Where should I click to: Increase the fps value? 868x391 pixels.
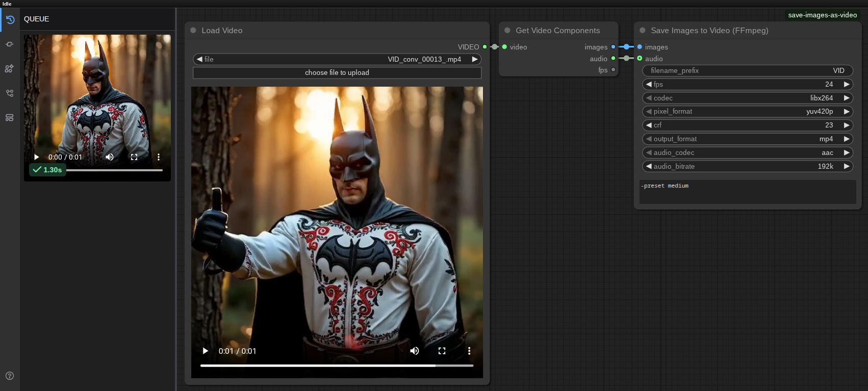847,84
